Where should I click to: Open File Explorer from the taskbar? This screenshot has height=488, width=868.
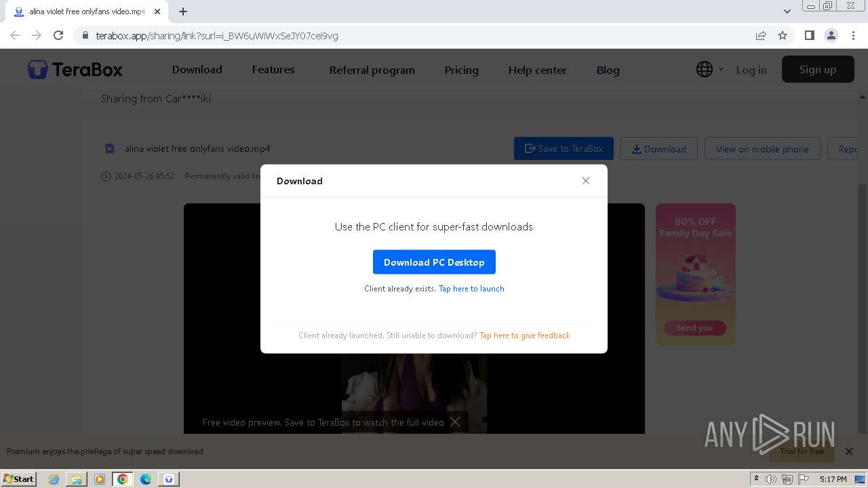click(77, 479)
